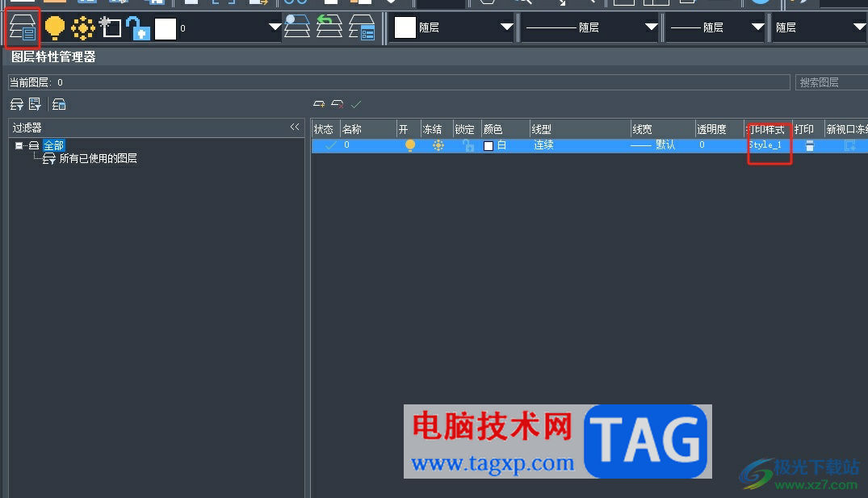Click make object's layer current icon

click(x=296, y=27)
